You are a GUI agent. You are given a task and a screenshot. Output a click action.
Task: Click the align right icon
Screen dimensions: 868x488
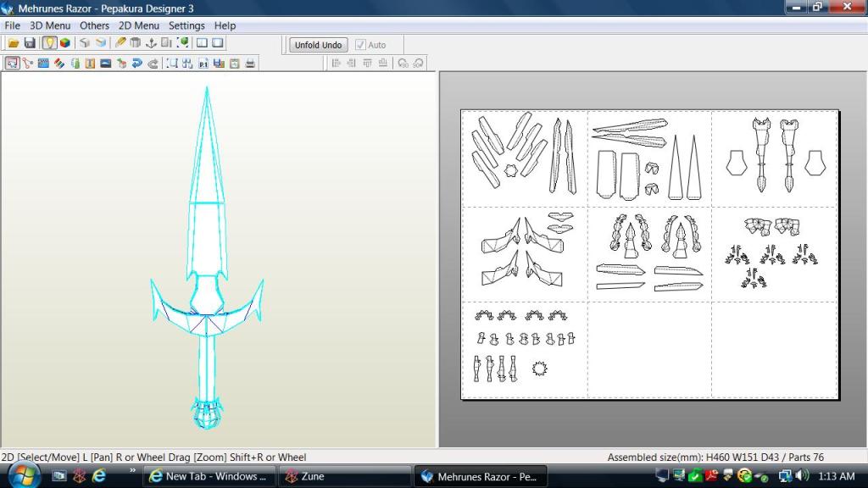(x=352, y=63)
